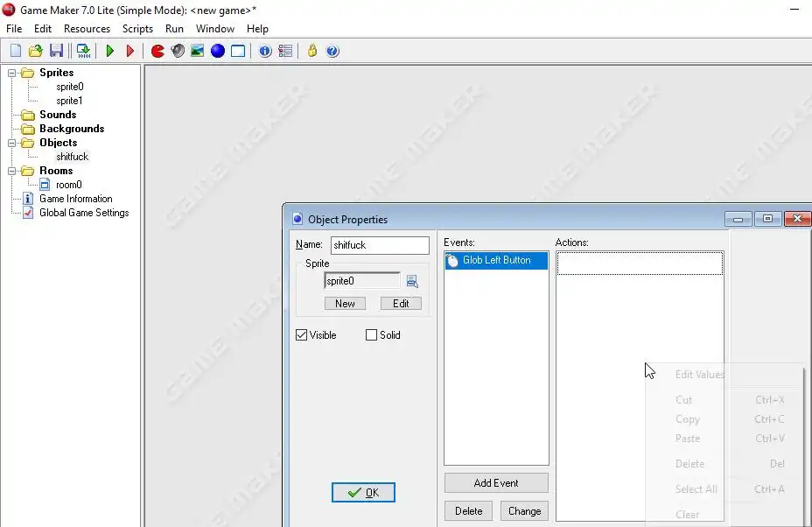Screen dimensions: 812x527
Task: Open the Help menu
Action: [x=257, y=29]
